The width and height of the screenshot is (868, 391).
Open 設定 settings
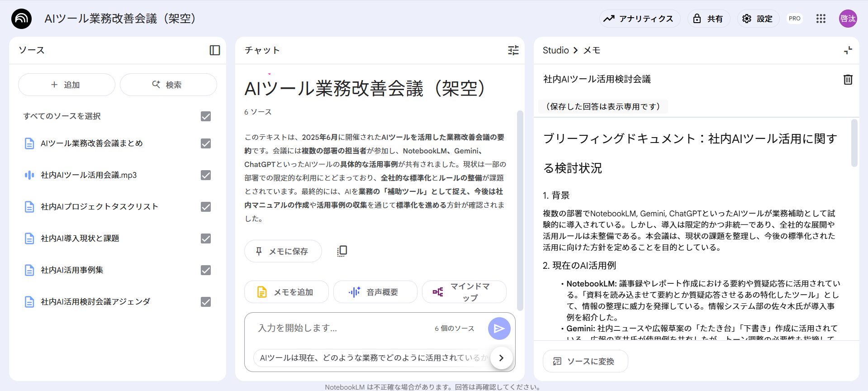(758, 19)
